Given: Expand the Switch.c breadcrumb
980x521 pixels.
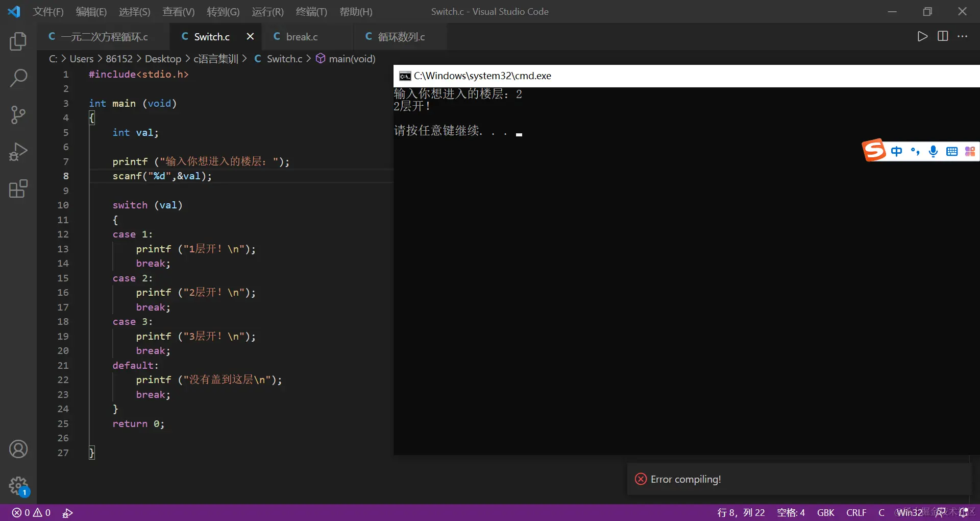Looking at the screenshot, I should 278,59.
